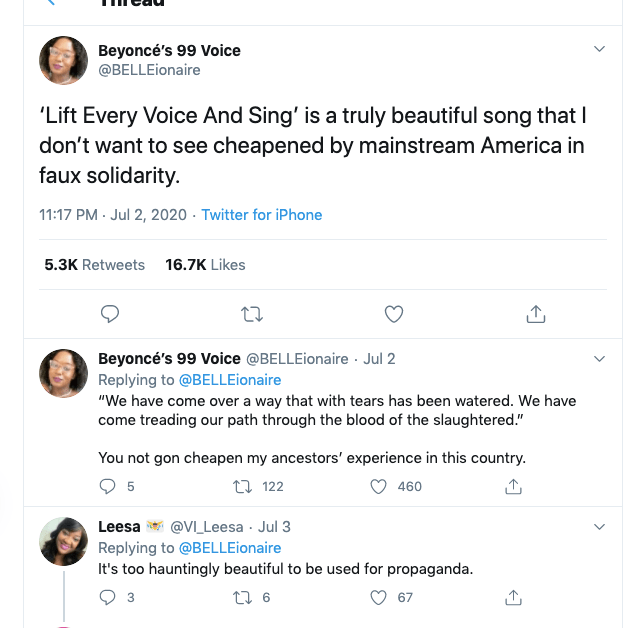
Task: Open Leesa's profile picture
Action: click(x=64, y=542)
